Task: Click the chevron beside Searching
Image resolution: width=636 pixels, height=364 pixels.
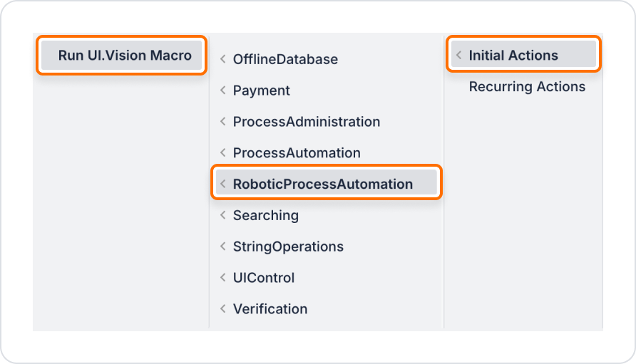Action: tap(223, 215)
